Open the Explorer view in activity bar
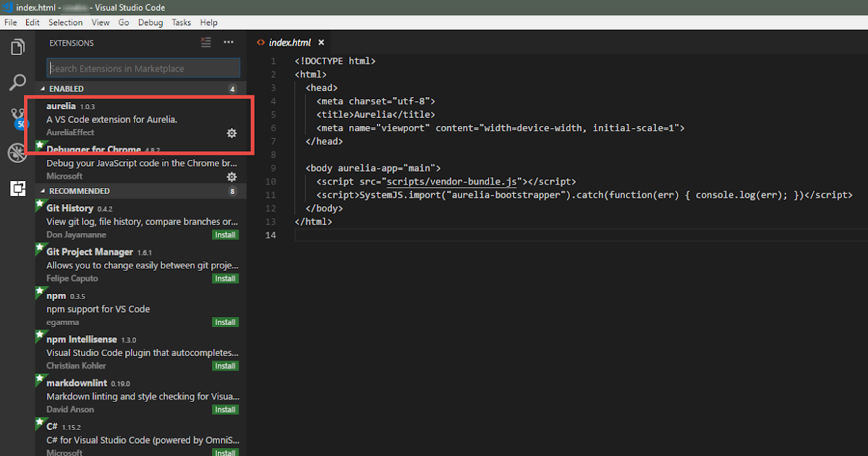Screen dimensions: 868x456 point(17,48)
